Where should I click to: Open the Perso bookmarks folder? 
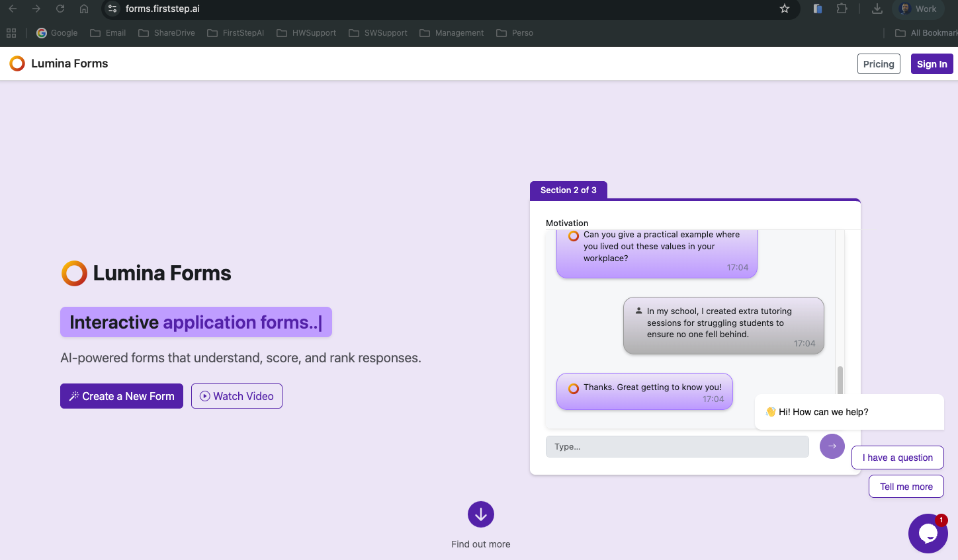coord(515,33)
